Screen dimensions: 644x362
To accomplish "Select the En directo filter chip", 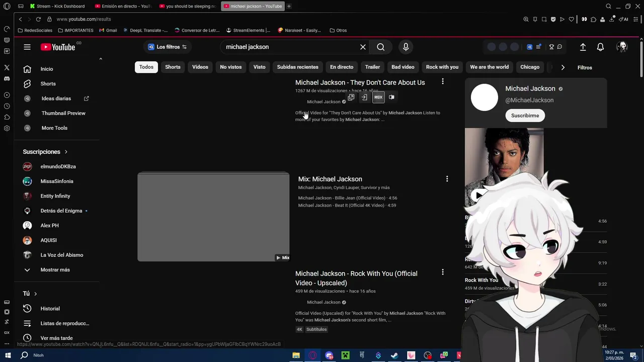I will [342, 67].
